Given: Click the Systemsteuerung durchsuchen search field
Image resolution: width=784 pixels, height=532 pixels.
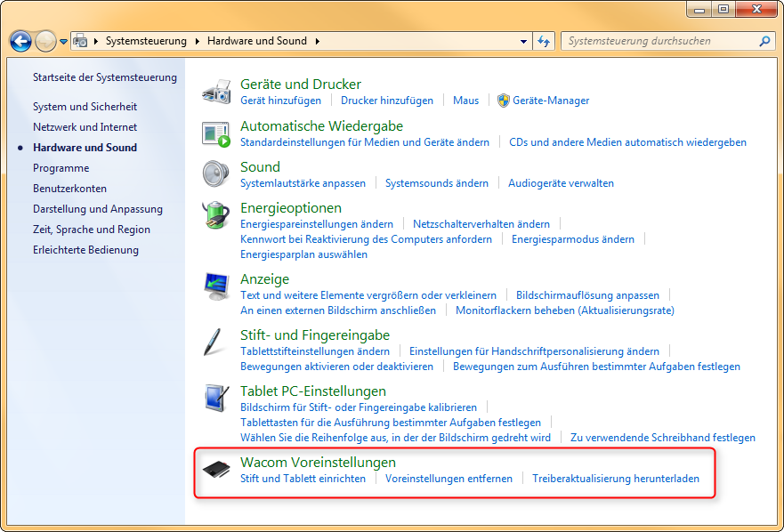Looking at the screenshot, I should 659,41.
